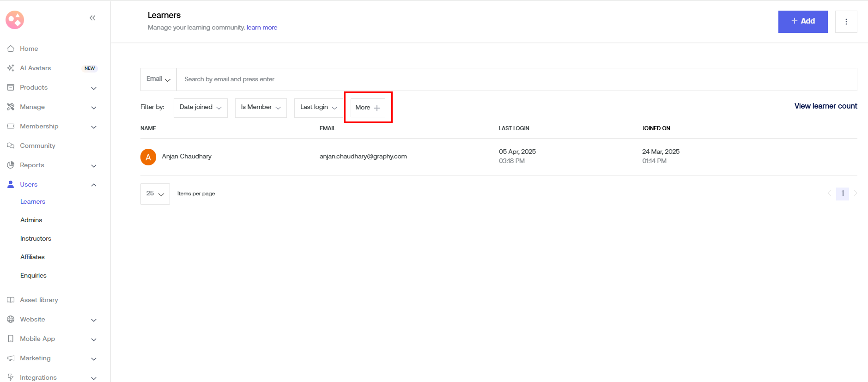Collapse the sidebar with double-chevron icon

tap(92, 18)
